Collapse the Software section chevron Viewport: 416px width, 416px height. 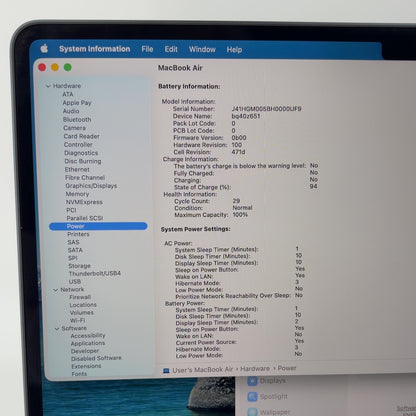pyautogui.click(x=57, y=329)
